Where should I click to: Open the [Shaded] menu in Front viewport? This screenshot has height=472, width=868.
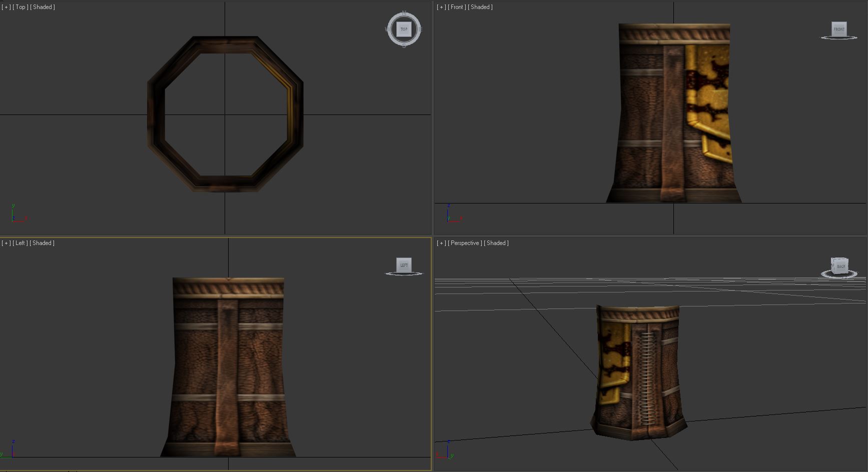click(480, 7)
